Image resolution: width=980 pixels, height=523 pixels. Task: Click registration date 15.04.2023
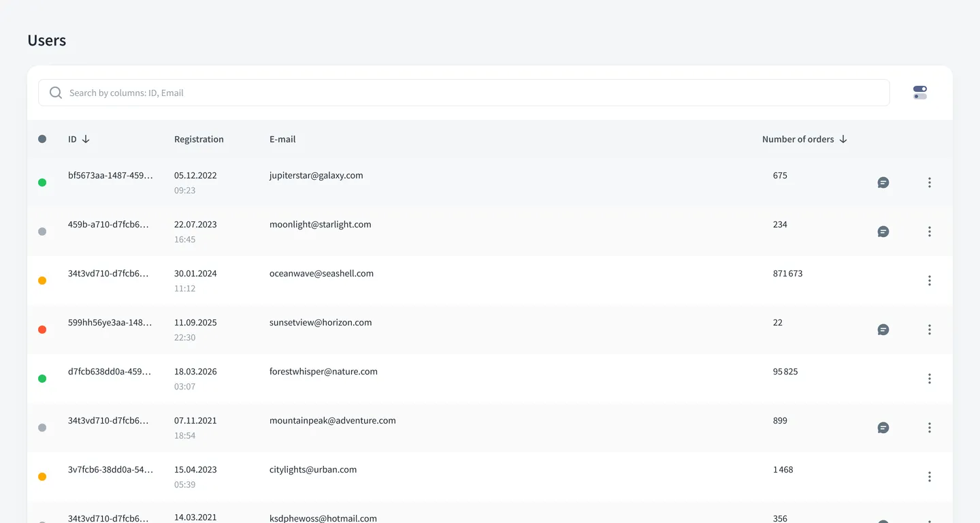click(x=195, y=469)
